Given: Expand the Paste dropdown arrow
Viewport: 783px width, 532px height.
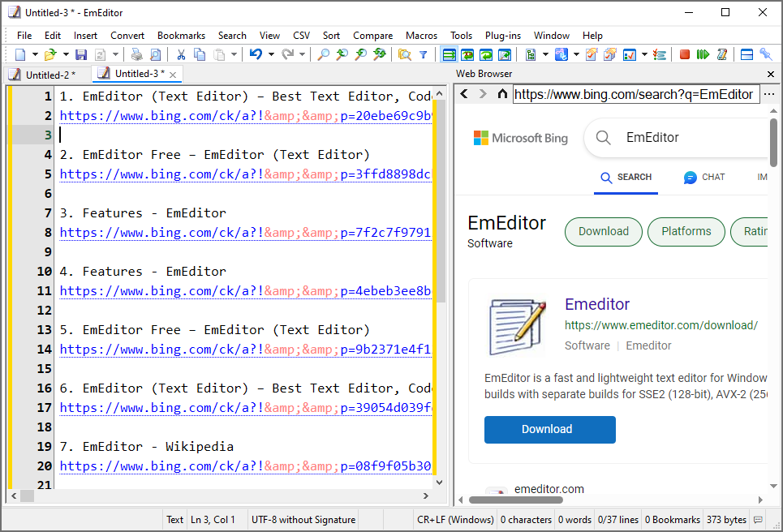Looking at the screenshot, I should (233, 54).
